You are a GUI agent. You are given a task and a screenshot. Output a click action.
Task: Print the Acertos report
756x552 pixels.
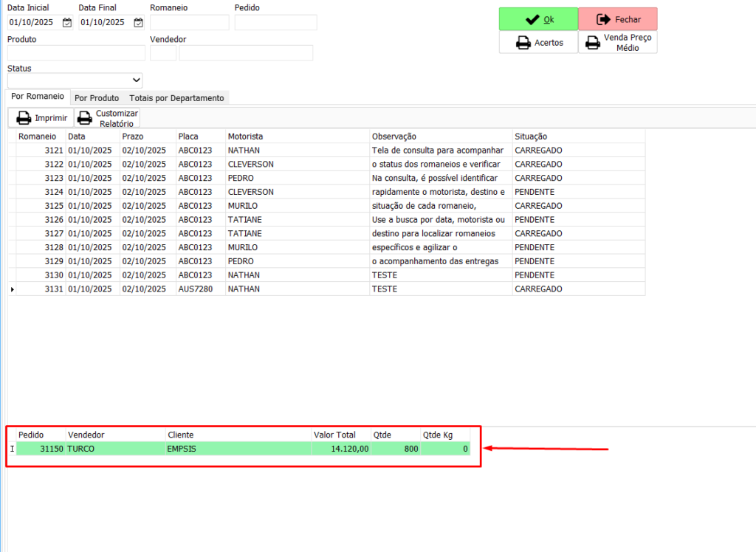tap(538, 43)
